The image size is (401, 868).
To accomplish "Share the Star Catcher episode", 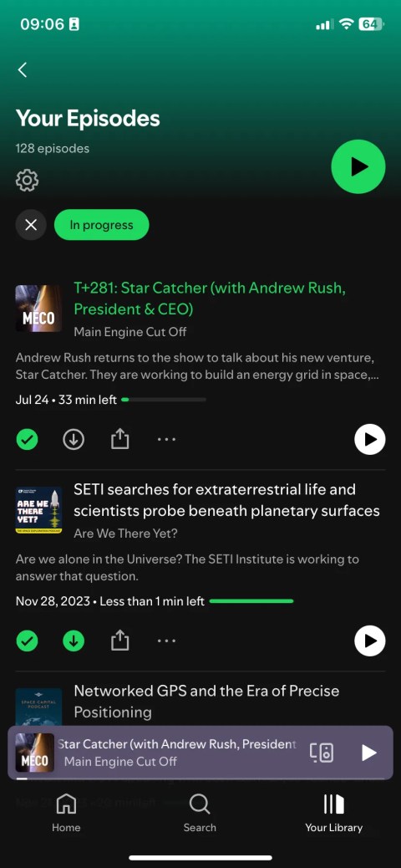I will (x=120, y=440).
